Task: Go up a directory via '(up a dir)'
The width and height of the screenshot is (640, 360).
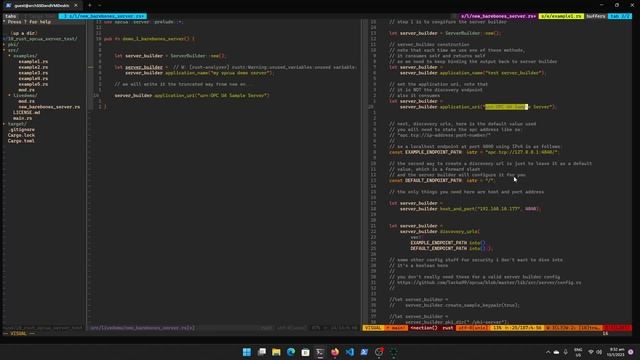Action: 24,33
